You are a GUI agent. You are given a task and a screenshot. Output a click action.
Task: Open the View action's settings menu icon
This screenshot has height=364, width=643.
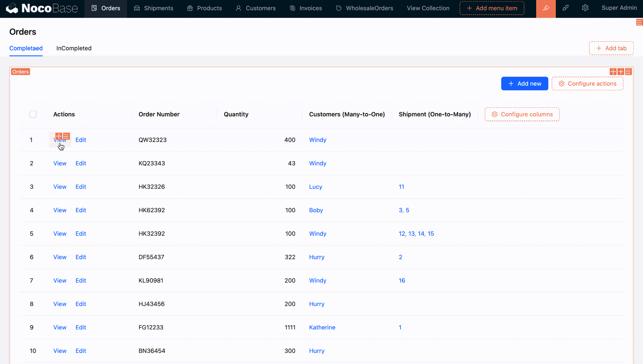tap(67, 136)
